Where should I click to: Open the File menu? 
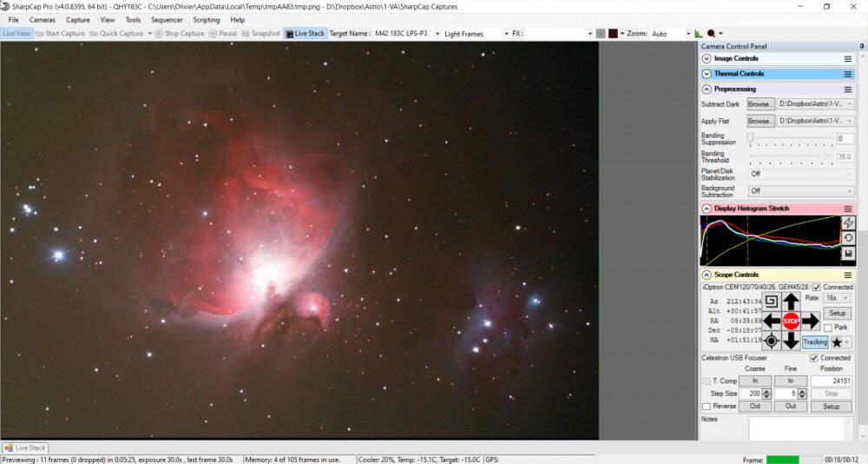click(13, 19)
